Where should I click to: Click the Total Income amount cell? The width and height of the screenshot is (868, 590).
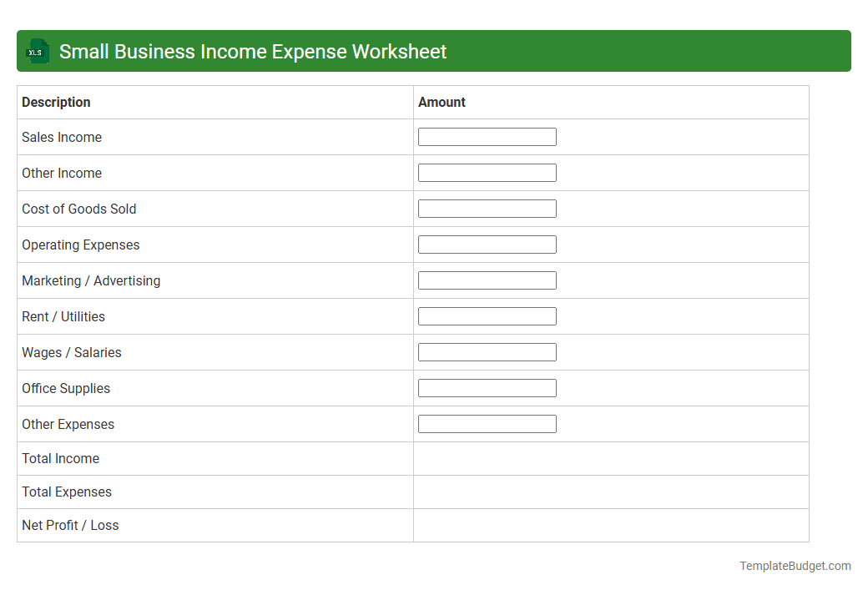610,458
